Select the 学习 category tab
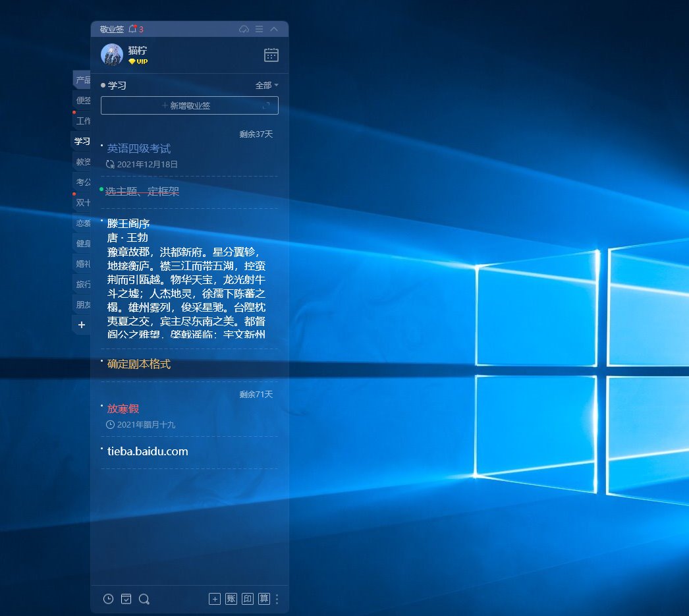The width and height of the screenshot is (689, 616). [81, 141]
